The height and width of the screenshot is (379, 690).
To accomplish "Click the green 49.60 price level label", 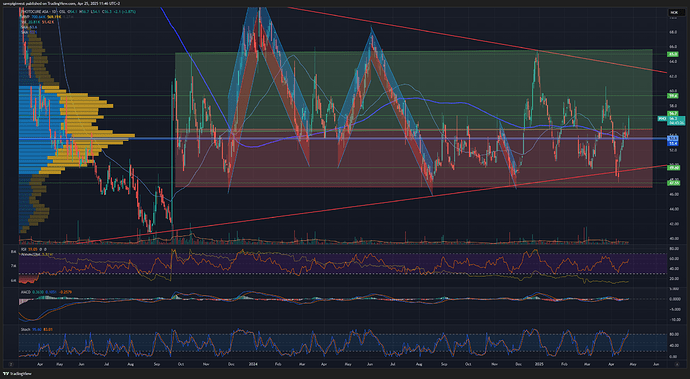I will 673,168.
